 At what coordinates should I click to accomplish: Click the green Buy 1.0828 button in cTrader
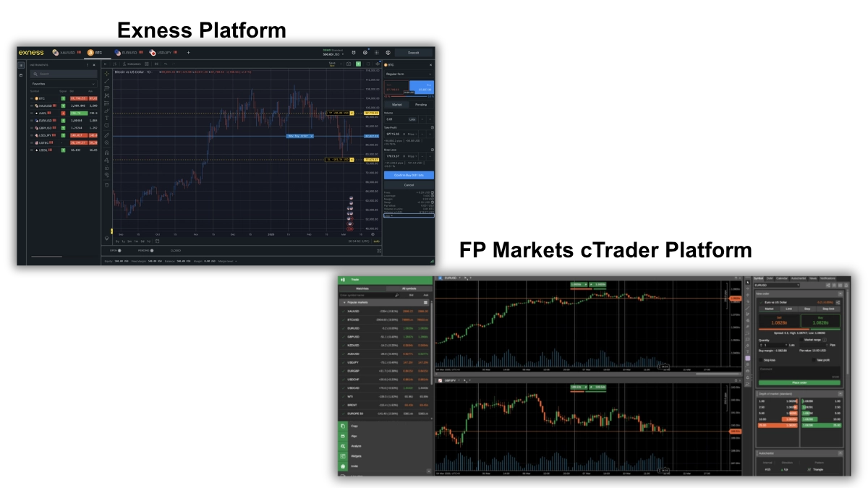tap(820, 321)
